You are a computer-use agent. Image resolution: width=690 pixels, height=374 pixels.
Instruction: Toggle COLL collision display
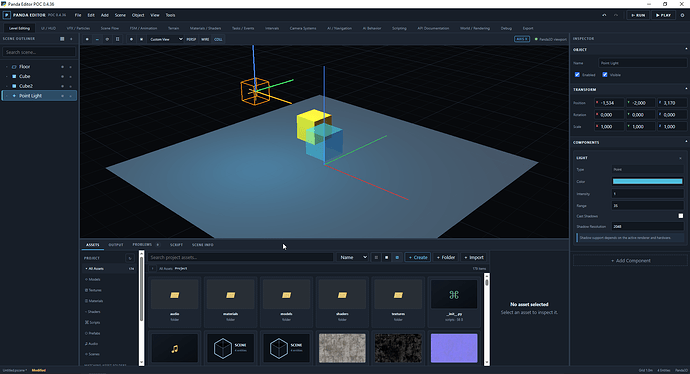coord(218,39)
